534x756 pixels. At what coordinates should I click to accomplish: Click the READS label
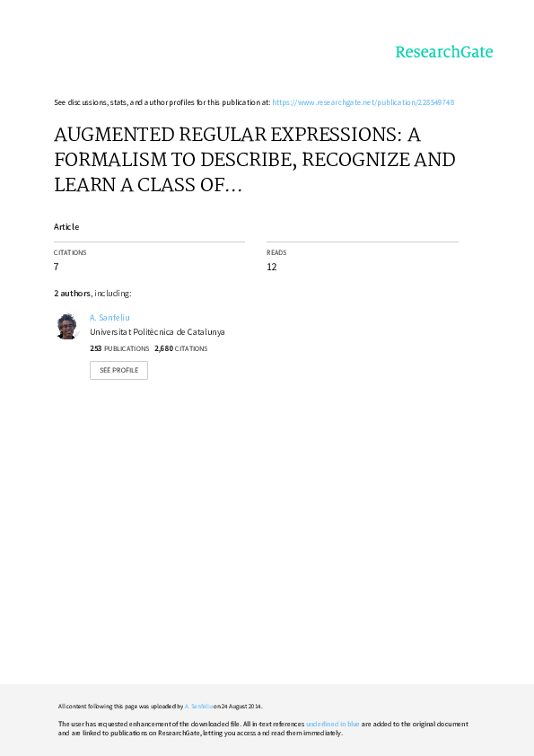coord(276,252)
